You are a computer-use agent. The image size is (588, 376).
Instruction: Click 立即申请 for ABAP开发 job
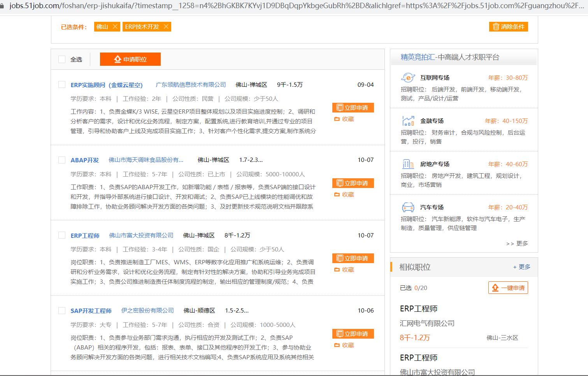pyautogui.click(x=353, y=183)
